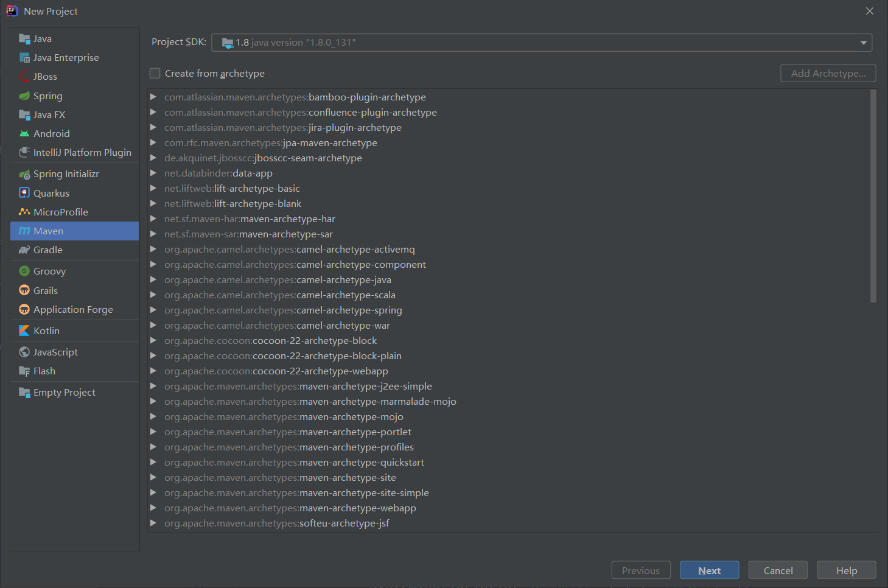The image size is (888, 588).
Task: Select camel-archetype-scala row
Action: [509, 295]
